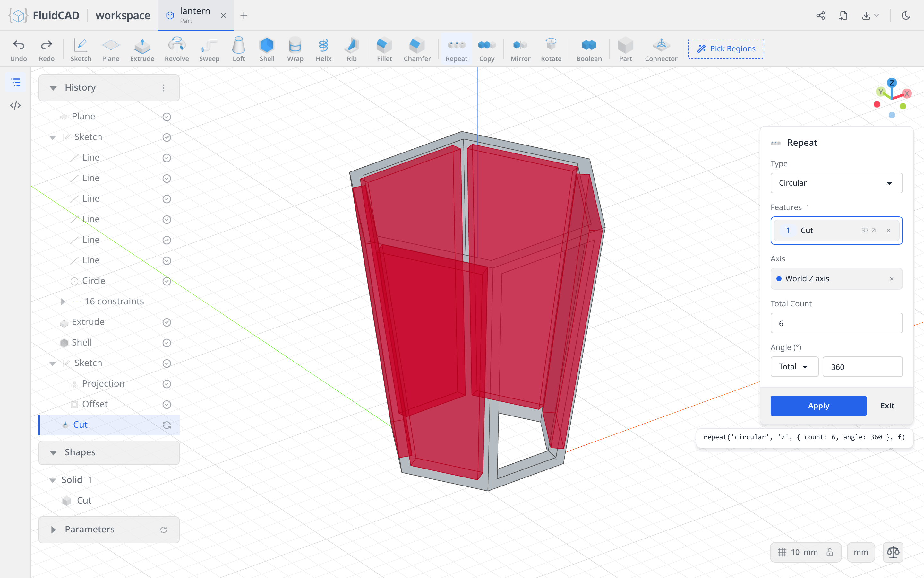Click the Redo icon
Screen dimensions: 924x578
47,45
